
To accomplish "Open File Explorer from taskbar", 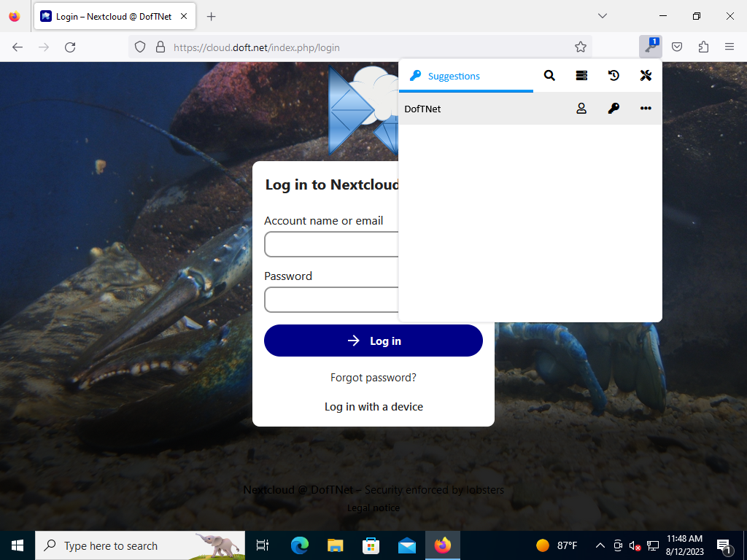I will 336,545.
